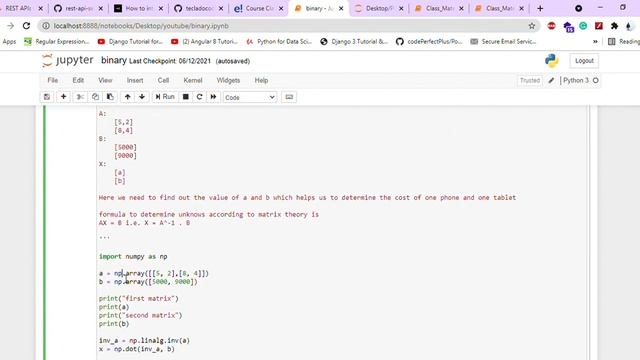Click the Trusted notebook indicator
This screenshot has width=640, height=360.
(x=530, y=80)
